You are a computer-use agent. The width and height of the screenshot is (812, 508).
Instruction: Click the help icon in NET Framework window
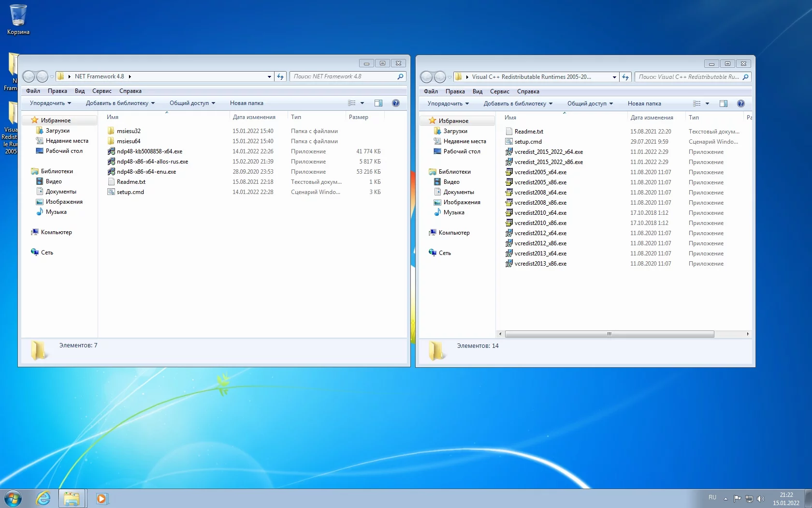click(x=395, y=103)
